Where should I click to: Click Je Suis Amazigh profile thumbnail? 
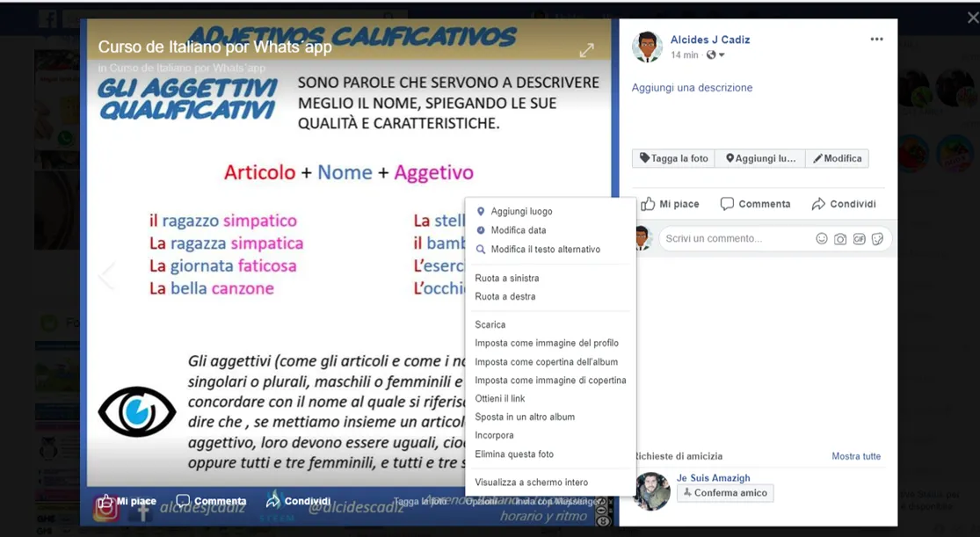[x=651, y=490]
